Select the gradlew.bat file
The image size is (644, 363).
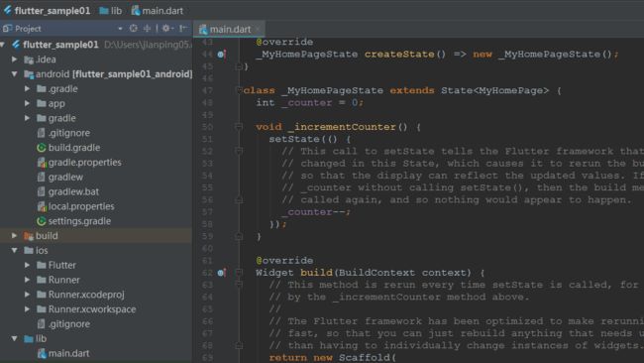coord(73,191)
